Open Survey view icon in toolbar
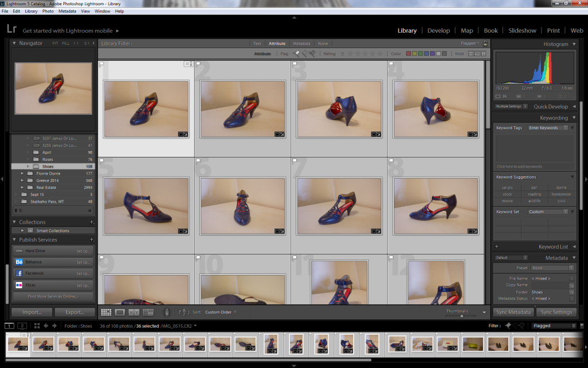This screenshot has width=588, height=368. pos(148,312)
